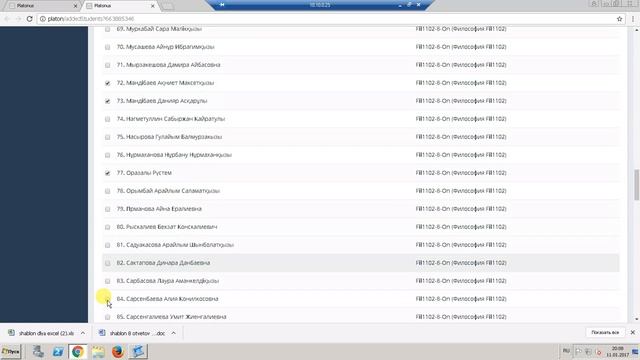Viewport: 640px width, 360px height.
Task: Select the second Platonus tab
Action: pyautogui.click(x=120, y=6)
